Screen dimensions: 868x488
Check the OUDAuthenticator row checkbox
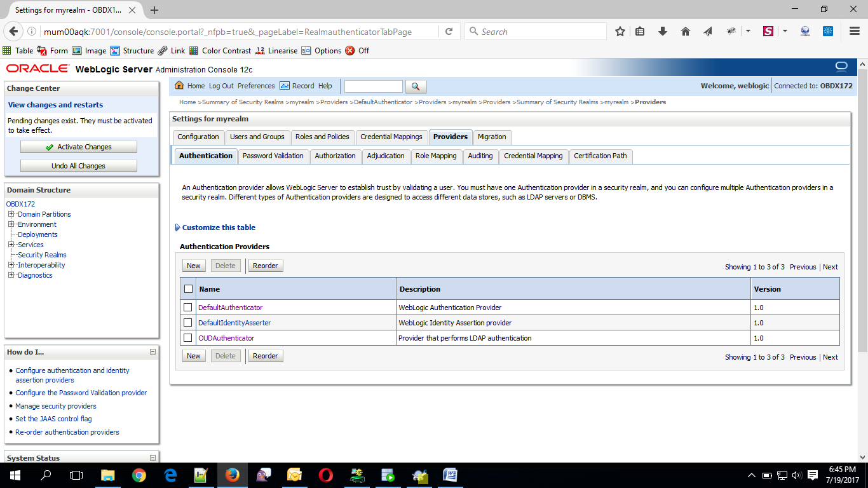pos(187,338)
